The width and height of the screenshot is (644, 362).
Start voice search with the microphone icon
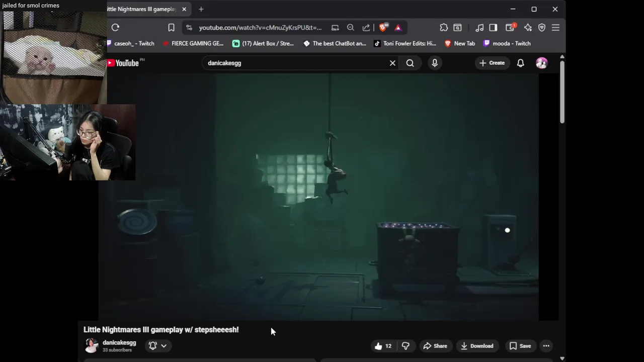[x=435, y=63]
